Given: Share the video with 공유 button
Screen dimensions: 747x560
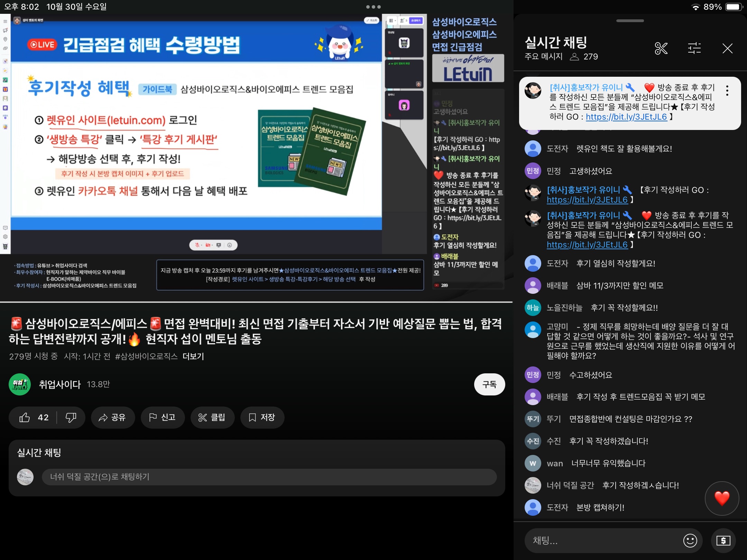Looking at the screenshot, I should point(112,418).
